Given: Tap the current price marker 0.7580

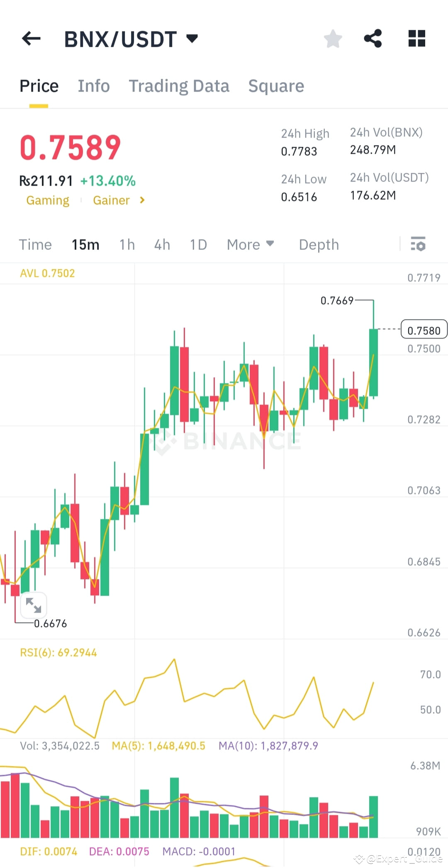Looking at the screenshot, I should 424,330.
